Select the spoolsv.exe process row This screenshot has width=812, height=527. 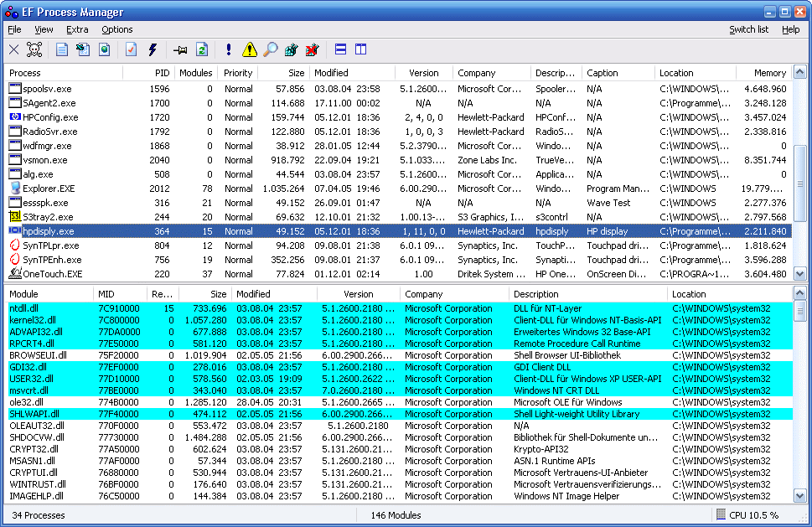click(x=399, y=89)
